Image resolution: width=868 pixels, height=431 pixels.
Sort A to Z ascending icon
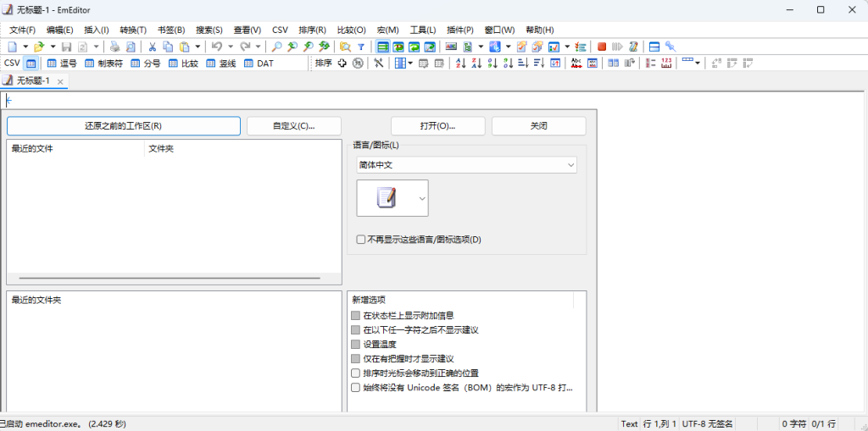(x=460, y=63)
